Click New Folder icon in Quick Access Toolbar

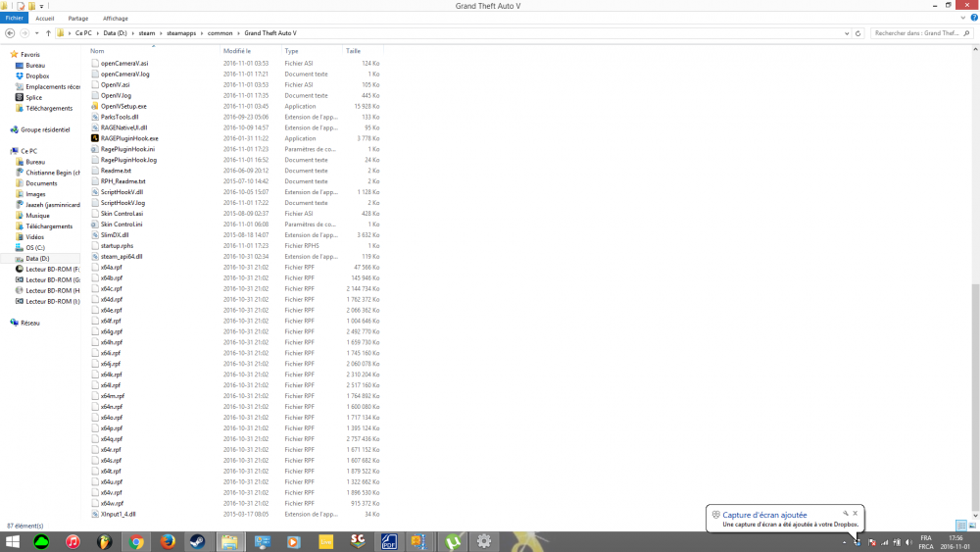point(31,6)
